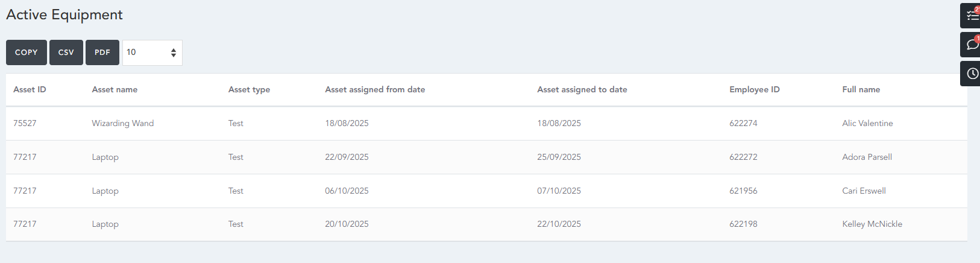Sort by the Employee ID column header
Viewport: 980px width, 263px height.
tap(754, 89)
